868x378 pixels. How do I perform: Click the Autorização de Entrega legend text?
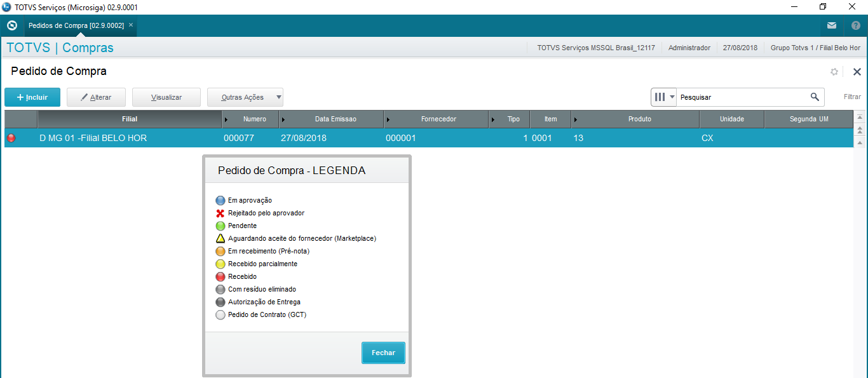tap(264, 302)
